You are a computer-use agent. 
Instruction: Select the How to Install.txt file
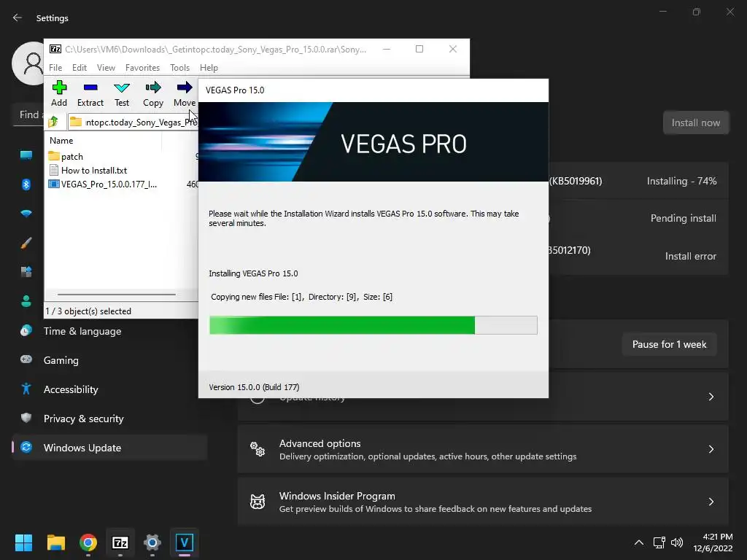tap(88, 170)
